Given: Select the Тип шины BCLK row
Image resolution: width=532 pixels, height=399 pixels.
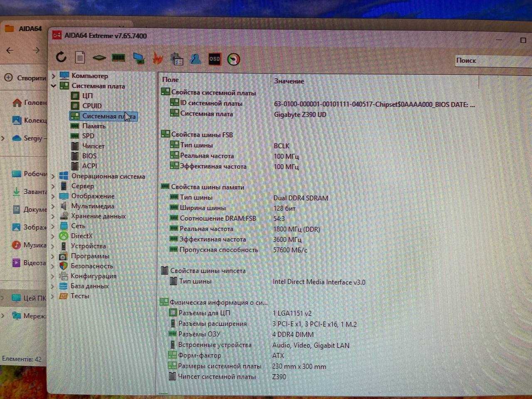Looking at the screenshot, I should click(229, 145).
